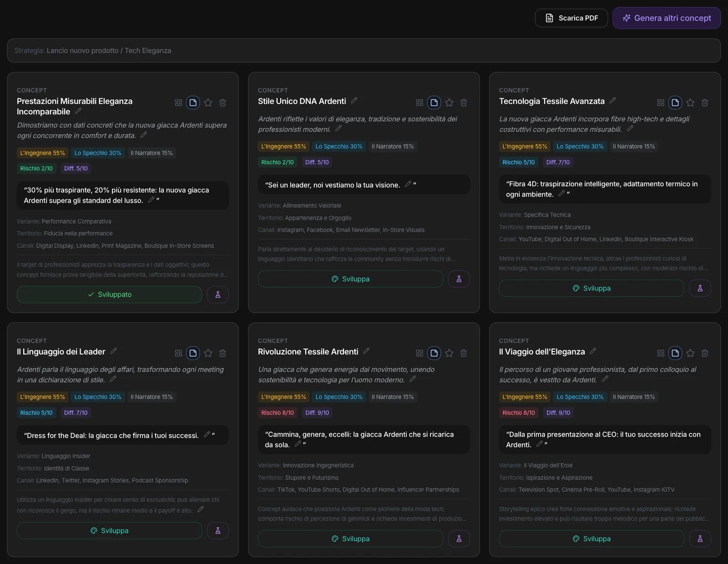The image size is (728, 564).
Task: Click L'Ingegnere 55% tag on Il Viaggio card
Action: coord(525,397)
